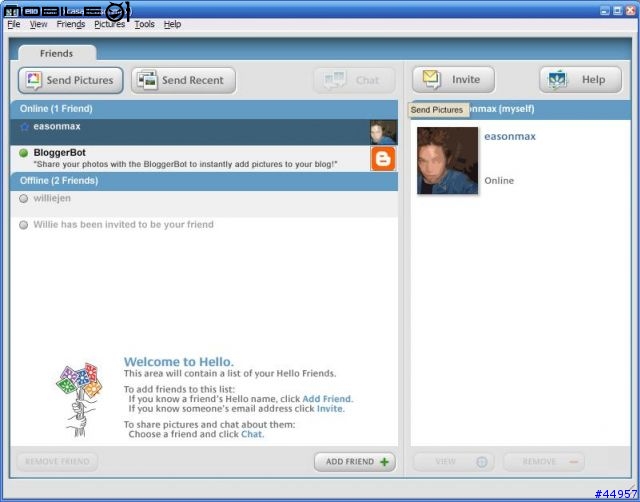The width and height of the screenshot is (640, 502).
Task: Click the large easonmax profile photo
Action: click(x=447, y=160)
